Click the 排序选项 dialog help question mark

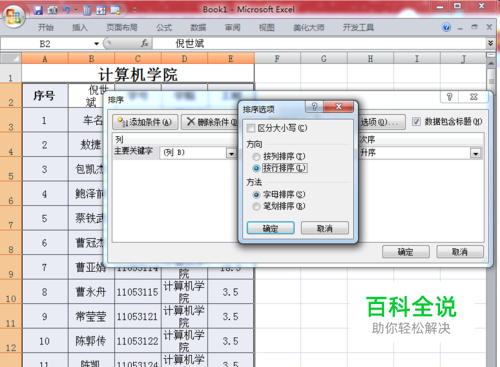click(x=314, y=107)
